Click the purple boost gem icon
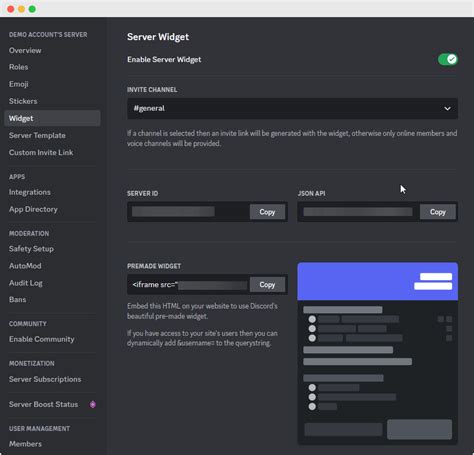This screenshot has width=474, height=455. tap(93, 404)
